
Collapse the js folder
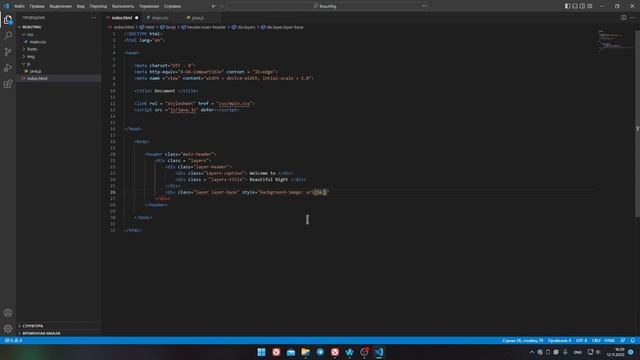pyautogui.click(x=28, y=64)
